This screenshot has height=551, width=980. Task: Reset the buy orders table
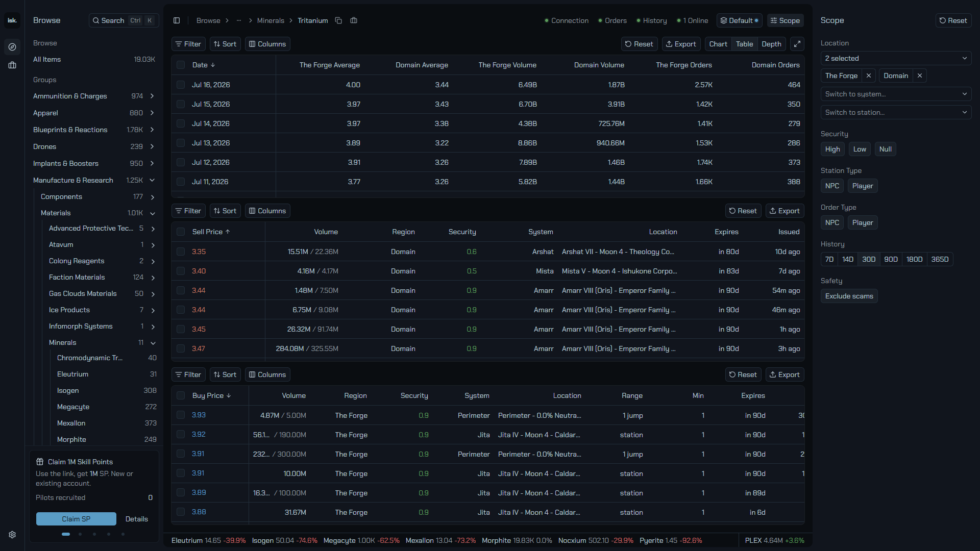pyautogui.click(x=743, y=374)
